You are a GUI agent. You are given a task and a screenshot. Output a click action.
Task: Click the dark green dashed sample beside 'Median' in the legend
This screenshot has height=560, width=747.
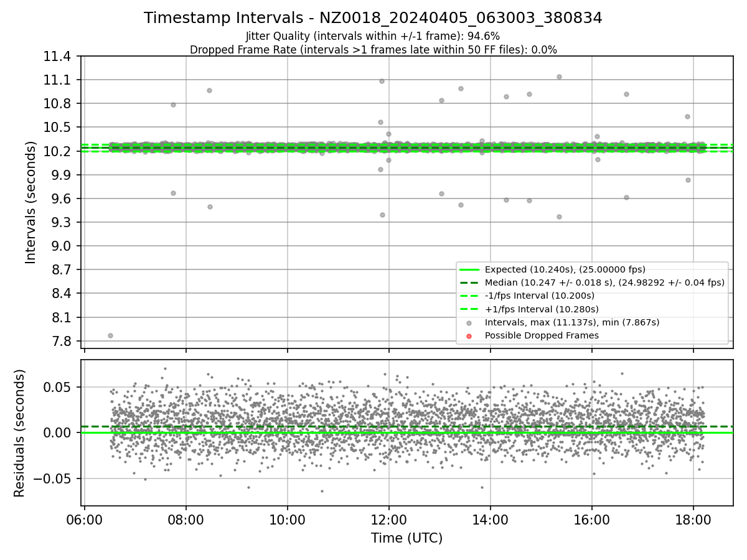(x=469, y=282)
